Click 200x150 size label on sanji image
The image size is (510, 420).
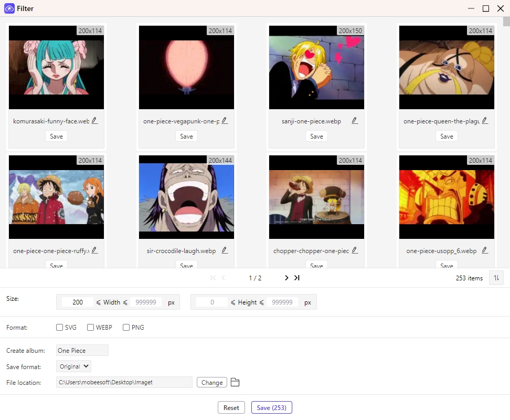[350, 30]
